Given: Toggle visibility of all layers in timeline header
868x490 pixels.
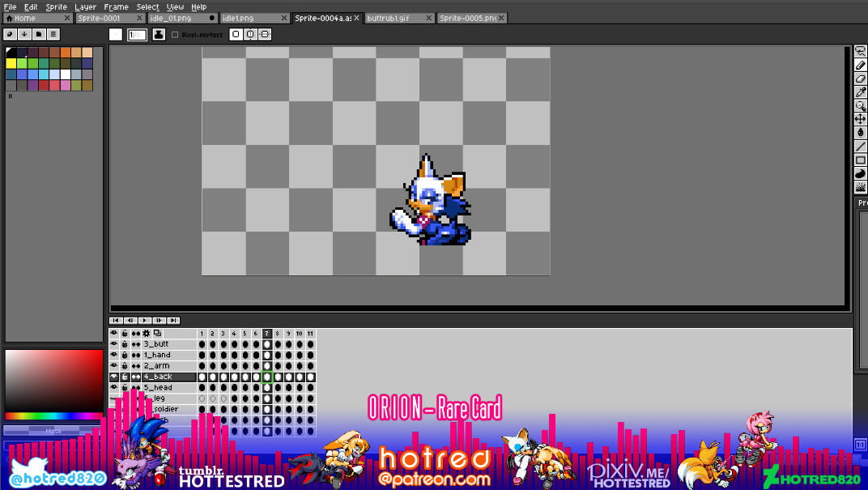Looking at the screenshot, I should [x=114, y=334].
